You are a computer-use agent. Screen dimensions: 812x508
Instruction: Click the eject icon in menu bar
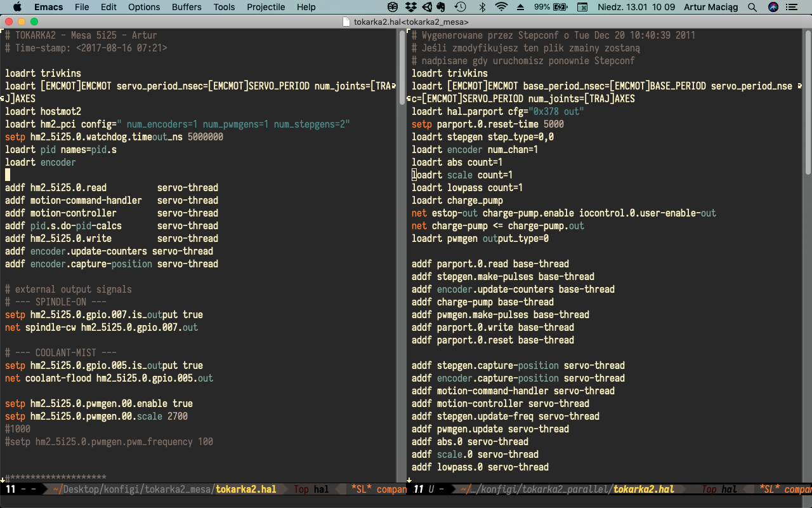(x=521, y=7)
